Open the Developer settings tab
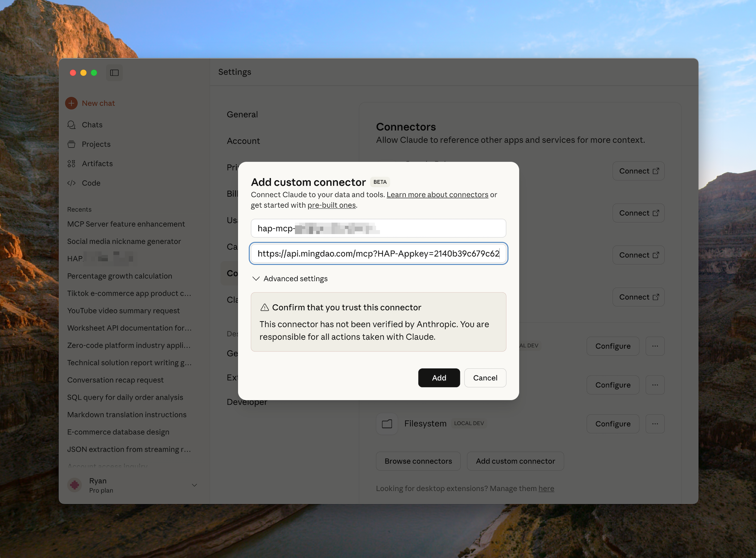The image size is (756, 558). point(247,403)
